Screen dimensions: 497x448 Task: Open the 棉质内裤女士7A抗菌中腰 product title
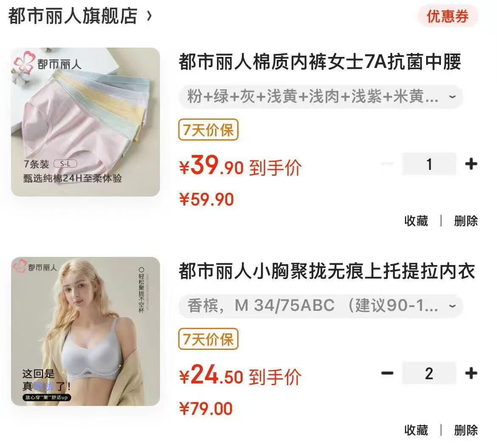(320, 62)
